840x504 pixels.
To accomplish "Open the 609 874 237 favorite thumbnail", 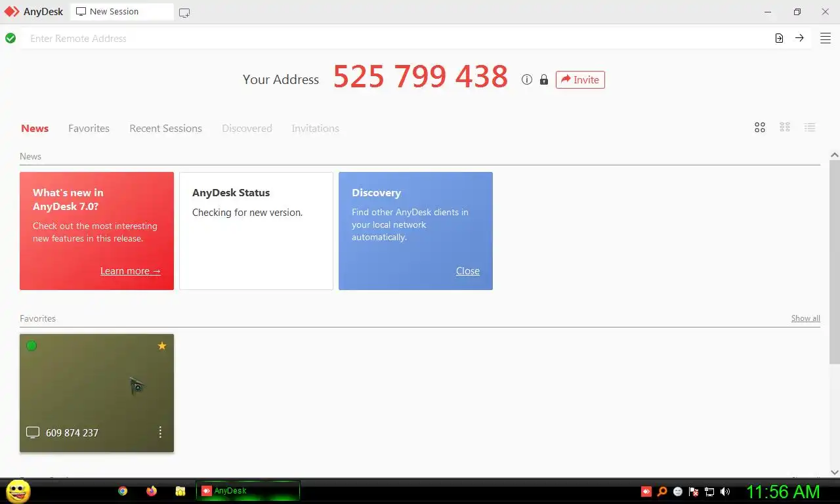I will [x=96, y=392].
